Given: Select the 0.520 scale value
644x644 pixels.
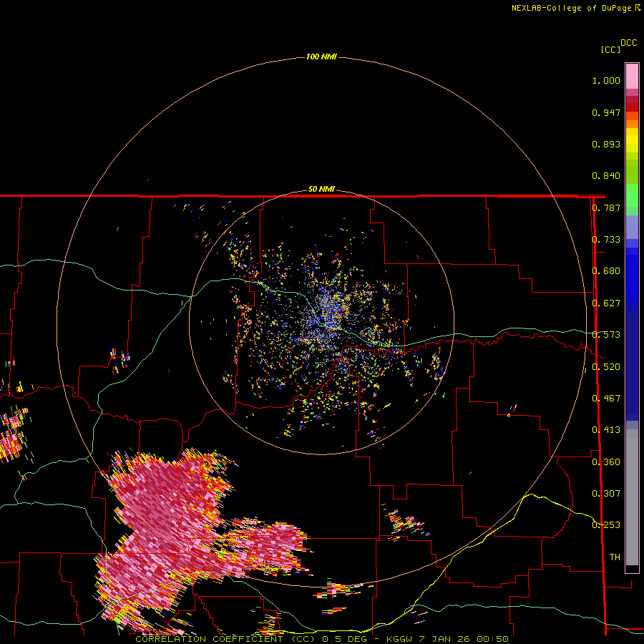Looking at the screenshot, I should [x=606, y=367].
